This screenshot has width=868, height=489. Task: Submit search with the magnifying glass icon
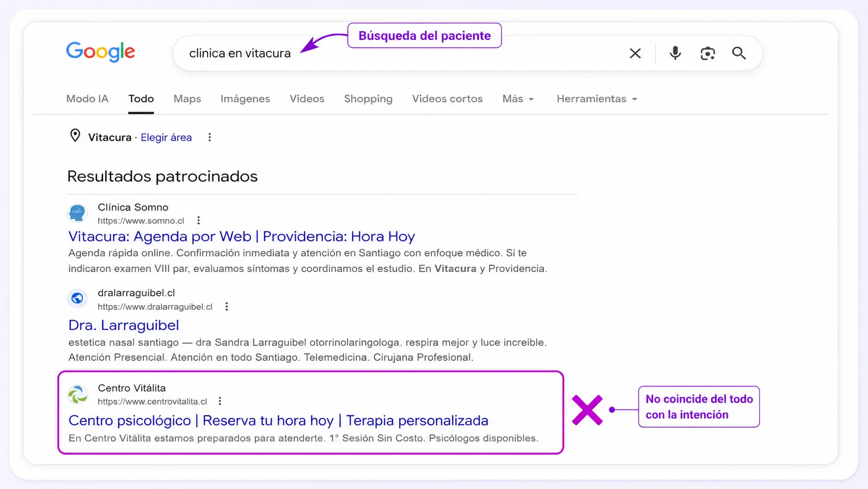point(739,53)
